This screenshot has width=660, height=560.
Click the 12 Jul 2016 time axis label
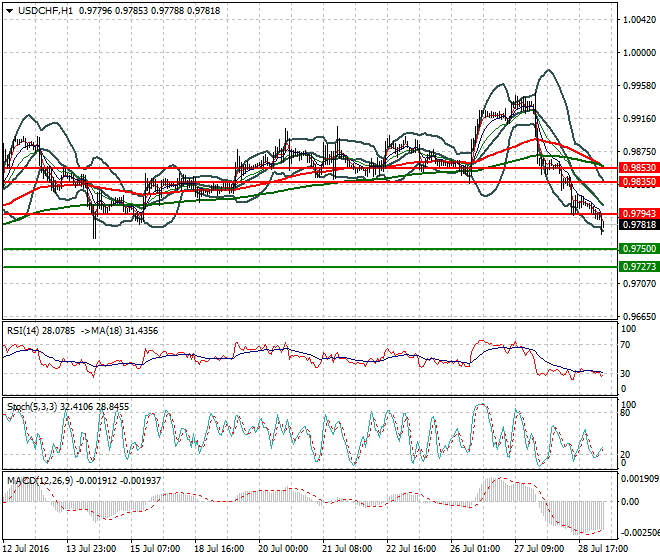coord(26,549)
